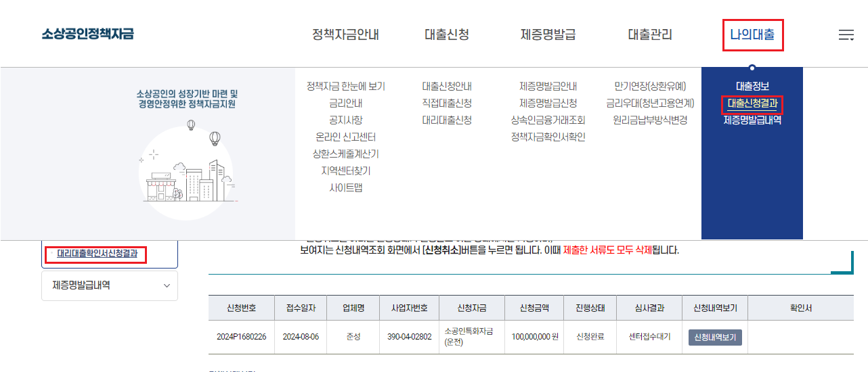Screen dimensions: 868x372
Task: Open 사이트맵 link
Action: click(346, 188)
